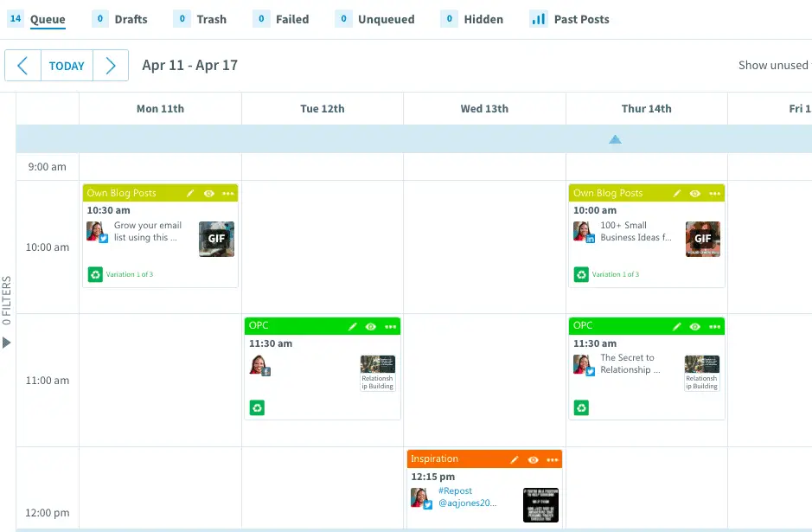Jump to TODAY in calendar
Image resolution: width=812 pixels, height=532 pixels.
pyautogui.click(x=67, y=66)
